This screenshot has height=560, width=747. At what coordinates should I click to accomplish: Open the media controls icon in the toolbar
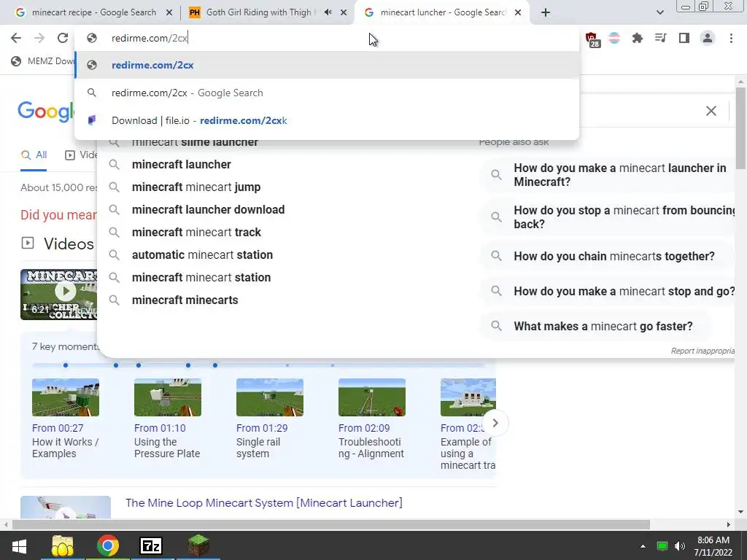tap(661, 38)
